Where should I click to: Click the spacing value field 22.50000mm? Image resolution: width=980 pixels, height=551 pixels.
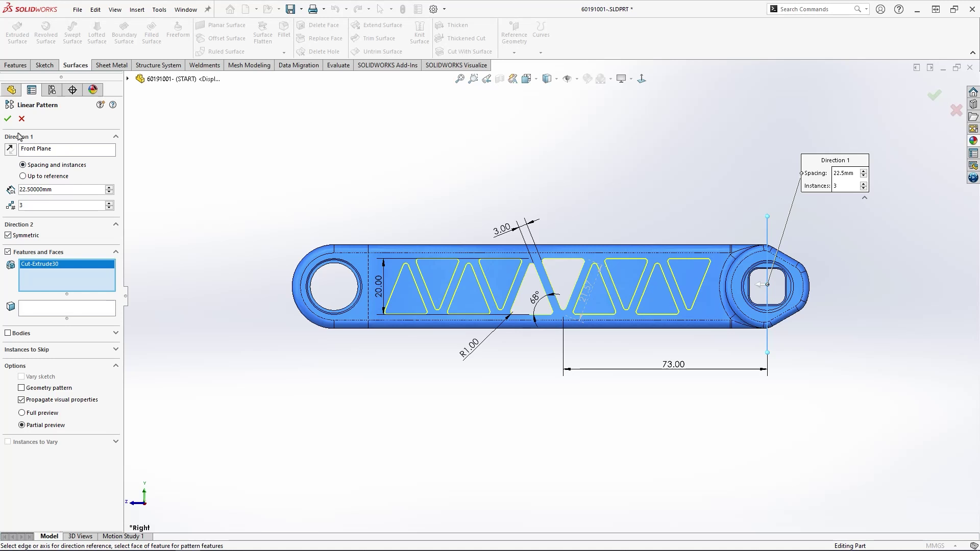point(61,189)
